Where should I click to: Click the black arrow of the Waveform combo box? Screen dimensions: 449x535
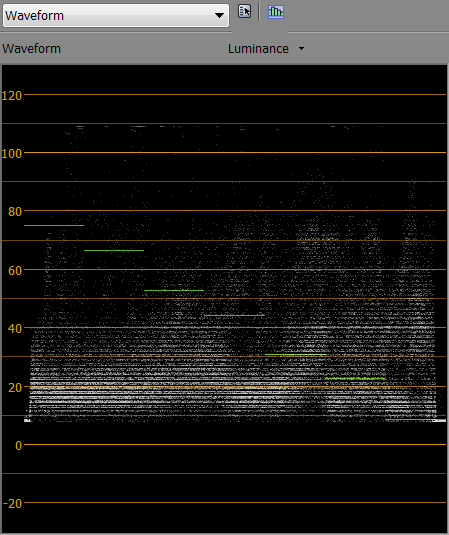point(219,15)
